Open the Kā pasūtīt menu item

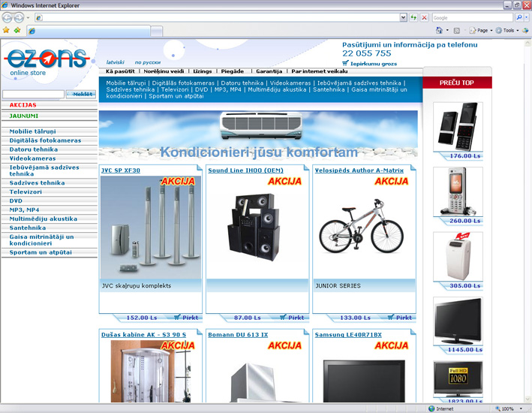[120, 71]
